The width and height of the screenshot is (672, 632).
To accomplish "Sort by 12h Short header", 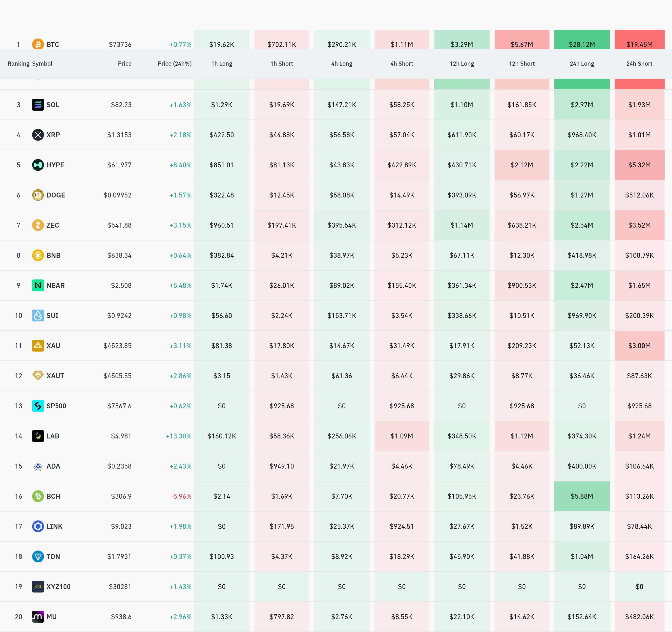I will point(522,63).
